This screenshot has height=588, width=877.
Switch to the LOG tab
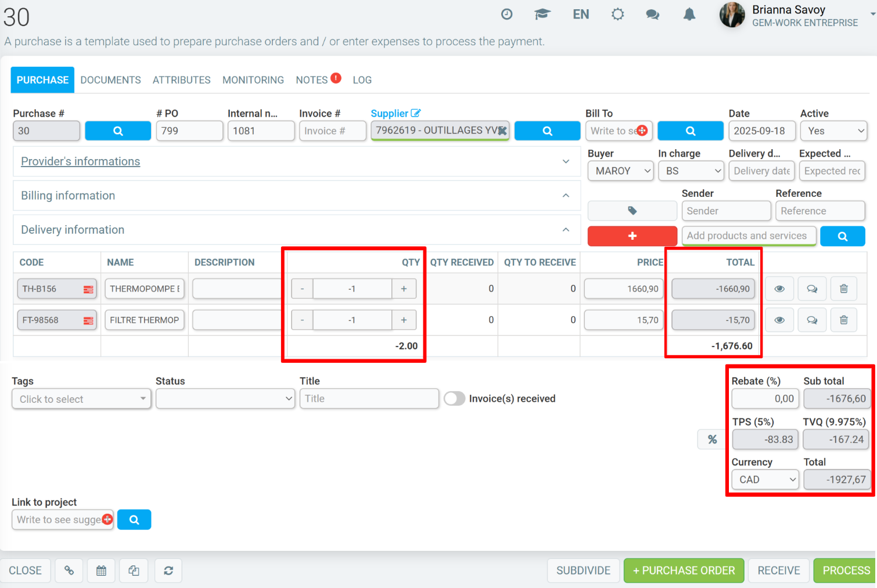pyautogui.click(x=362, y=80)
